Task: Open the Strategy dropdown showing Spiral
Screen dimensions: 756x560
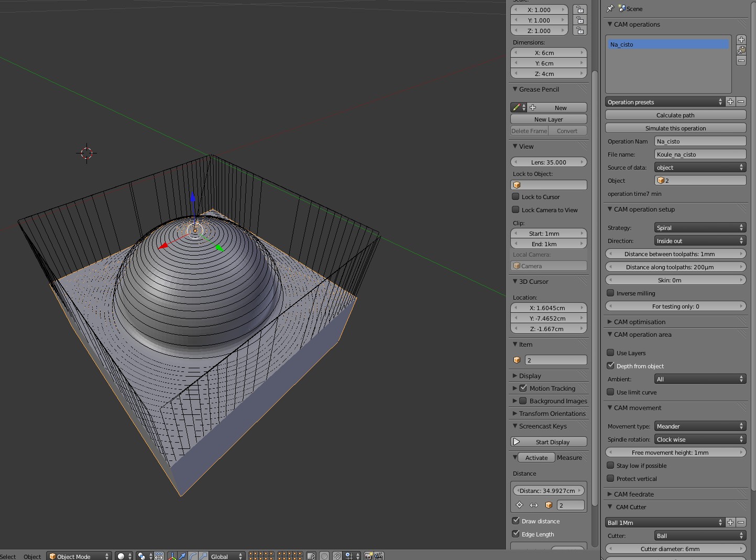Action: 700,228
